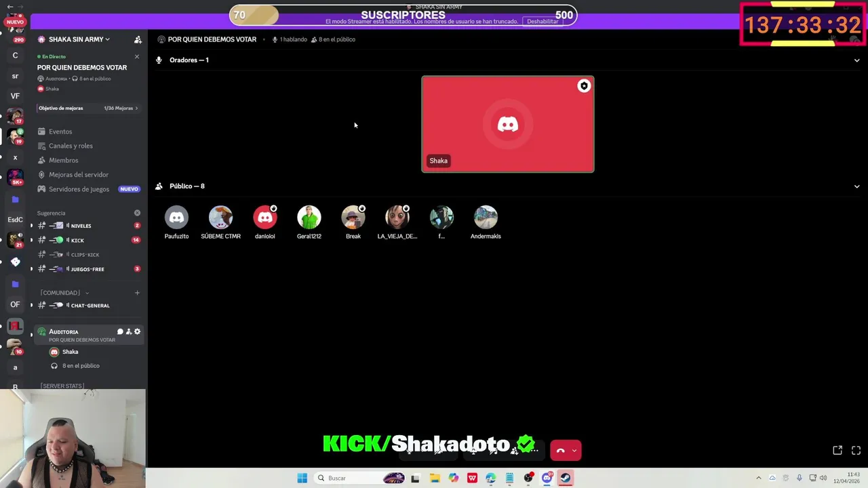Switch to the 'C' server in server list
This screenshot has height=488, width=868.
tap(15, 56)
